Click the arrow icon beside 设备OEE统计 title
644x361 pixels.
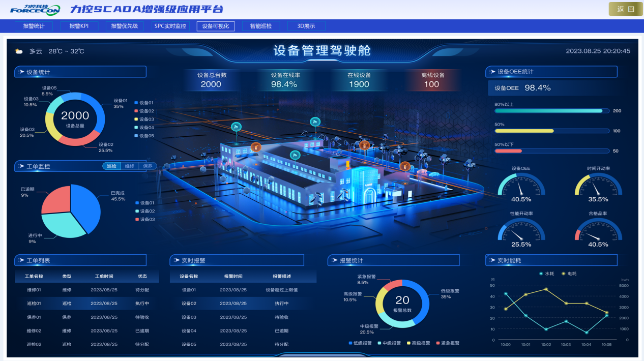[x=492, y=72]
